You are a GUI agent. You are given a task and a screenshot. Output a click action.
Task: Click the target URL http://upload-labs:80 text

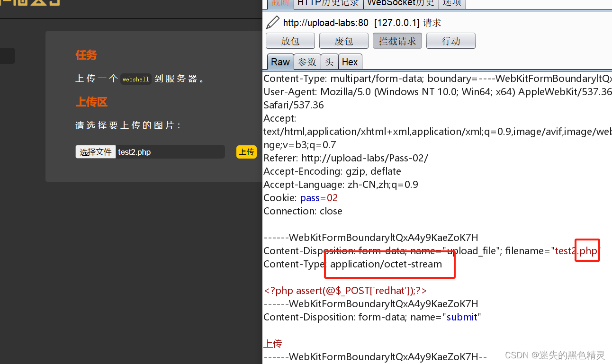coord(326,23)
